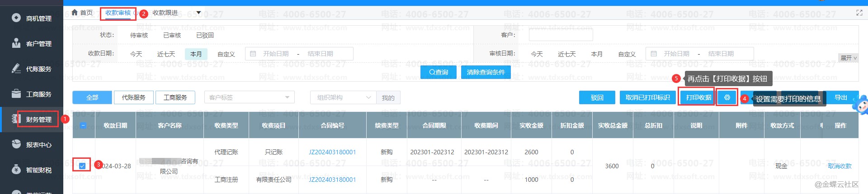
Task: Click the 打印收据 button
Action: click(698, 97)
